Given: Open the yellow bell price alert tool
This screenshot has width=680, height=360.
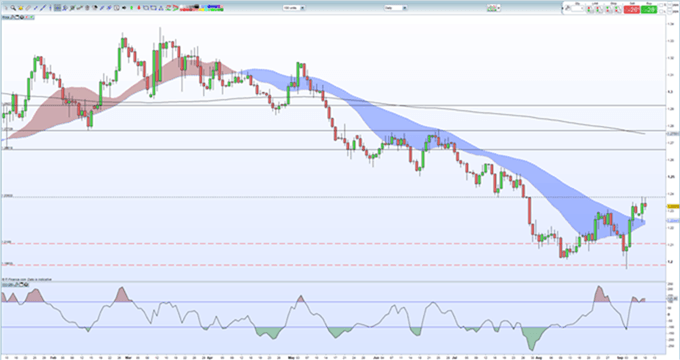Looking at the screenshot, I should click(20, 8).
